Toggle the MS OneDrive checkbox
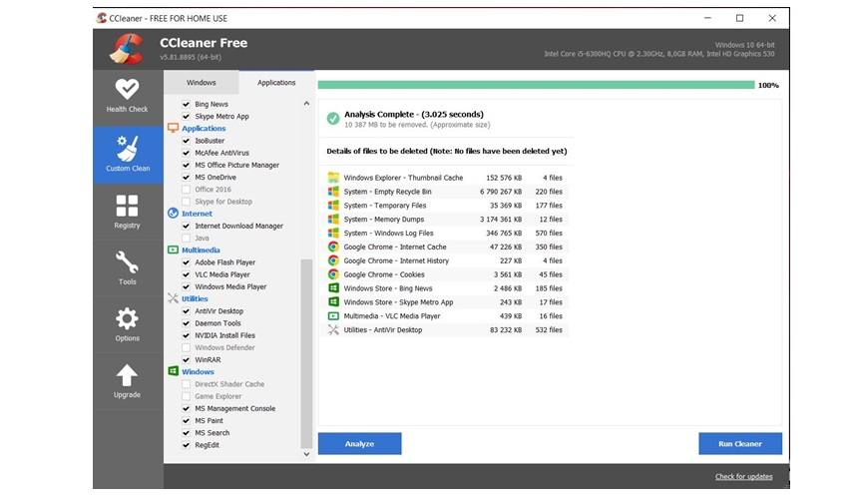This screenshot has width=868, height=499. 186,178
